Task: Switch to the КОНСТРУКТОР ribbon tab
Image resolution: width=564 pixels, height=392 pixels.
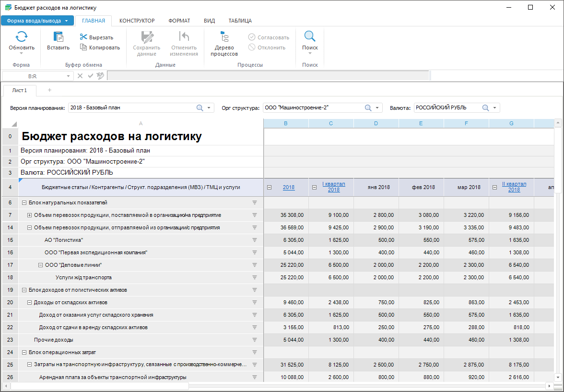Action: click(x=137, y=21)
